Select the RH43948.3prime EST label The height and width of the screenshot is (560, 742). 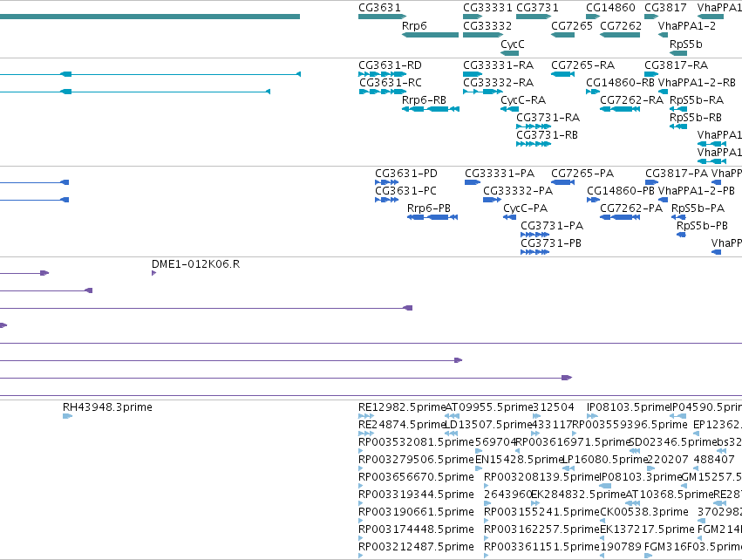[107, 407]
